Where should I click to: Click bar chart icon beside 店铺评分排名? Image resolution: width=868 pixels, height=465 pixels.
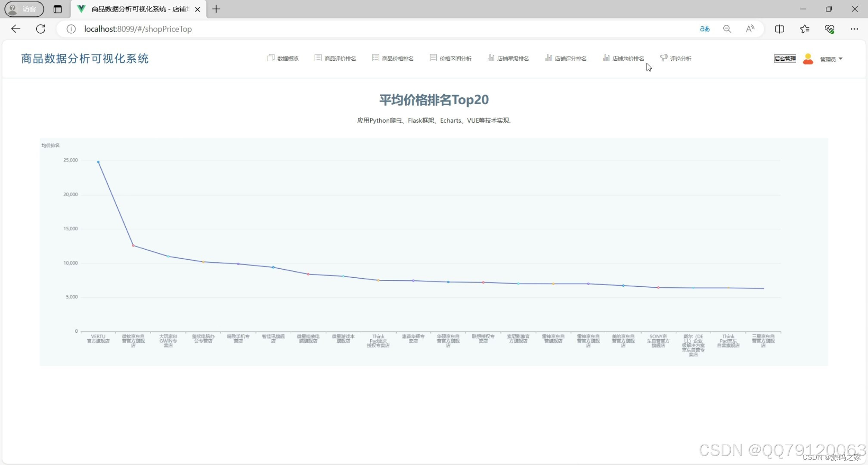[548, 58]
